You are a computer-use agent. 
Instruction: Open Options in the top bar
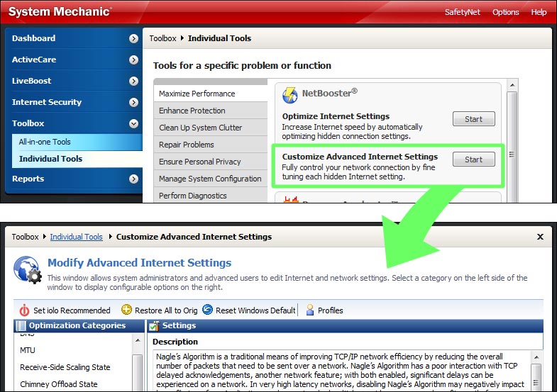505,12
